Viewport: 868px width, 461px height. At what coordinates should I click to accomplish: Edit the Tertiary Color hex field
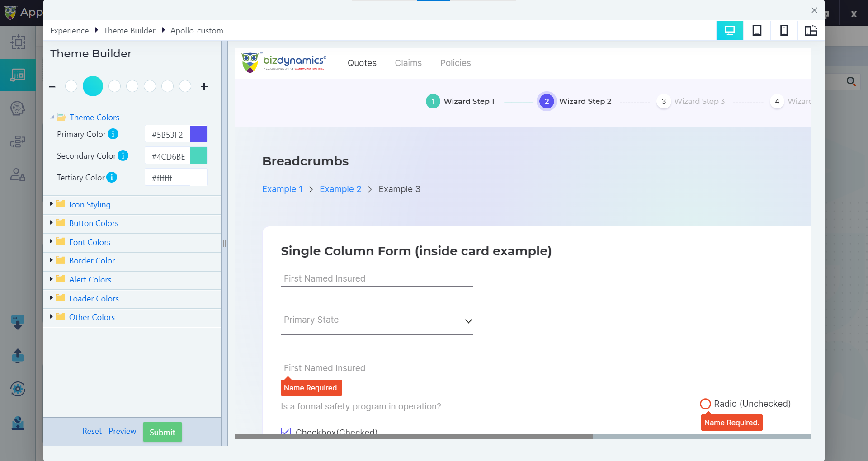167,178
